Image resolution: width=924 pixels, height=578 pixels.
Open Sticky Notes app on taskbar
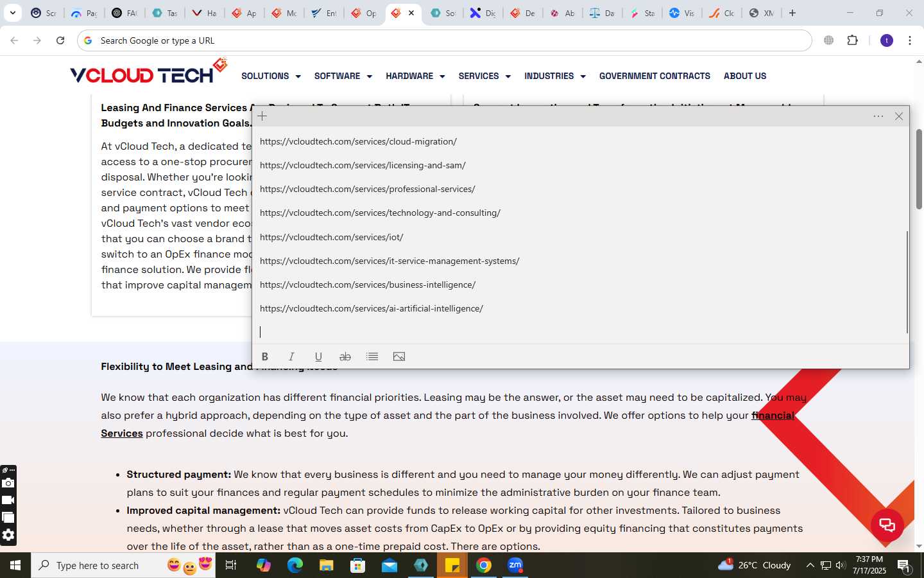point(452,565)
